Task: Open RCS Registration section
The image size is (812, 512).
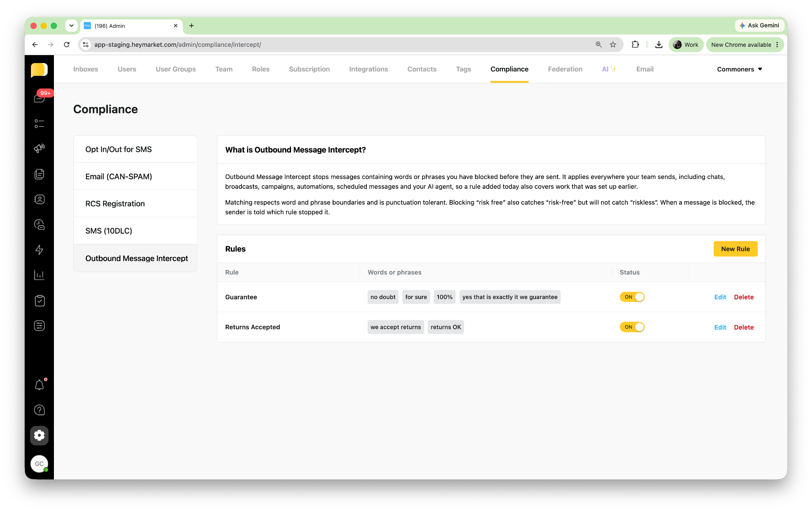Action: [x=135, y=204]
